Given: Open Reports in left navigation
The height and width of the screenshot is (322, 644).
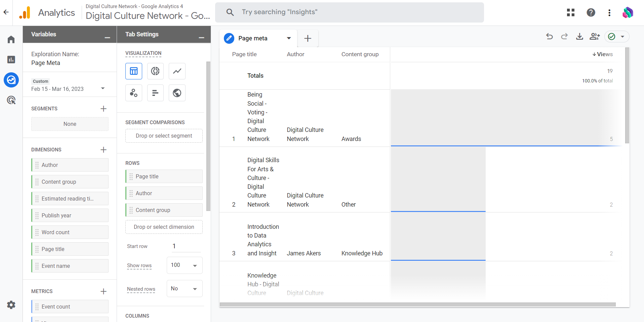Looking at the screenshot, I should (11, 60).
